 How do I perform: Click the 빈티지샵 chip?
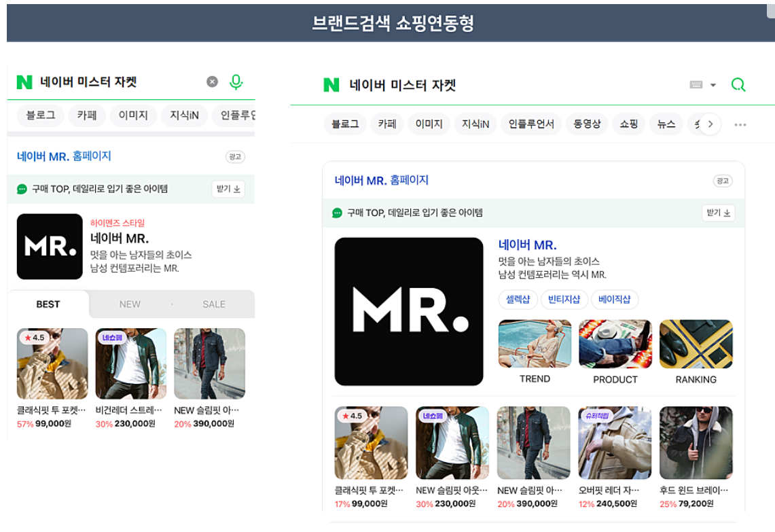564,299
